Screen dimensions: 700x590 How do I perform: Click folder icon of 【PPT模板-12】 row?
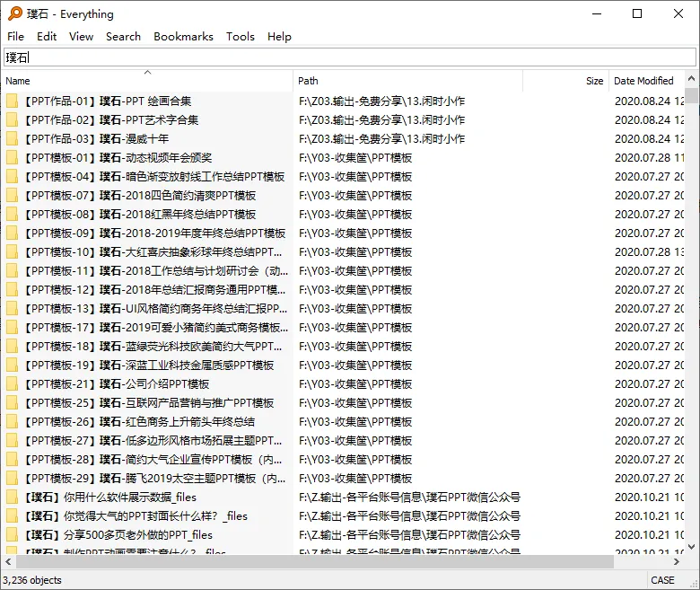[x=12, y=290]
